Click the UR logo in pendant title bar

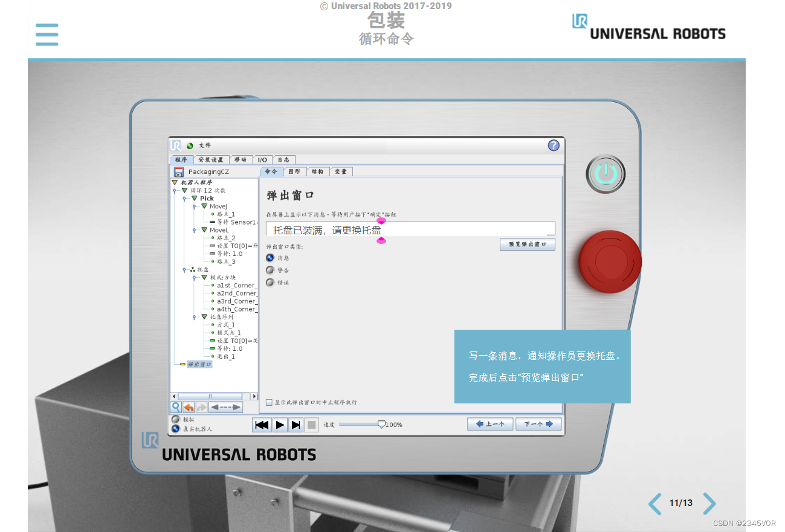176,146
